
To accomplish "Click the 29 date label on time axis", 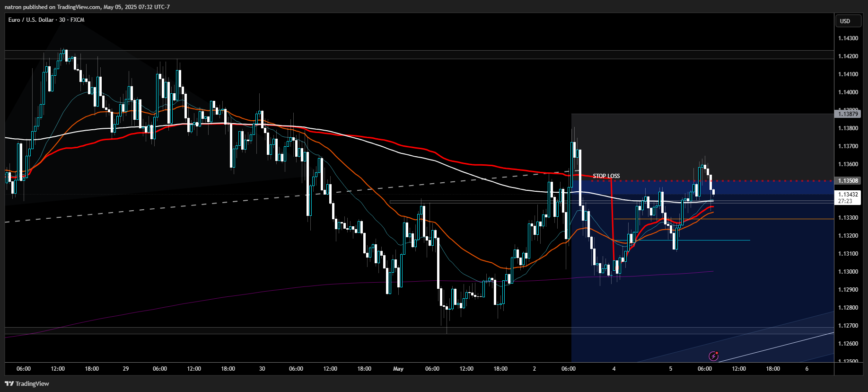I will pyautogui.click(x=126, y=369).
